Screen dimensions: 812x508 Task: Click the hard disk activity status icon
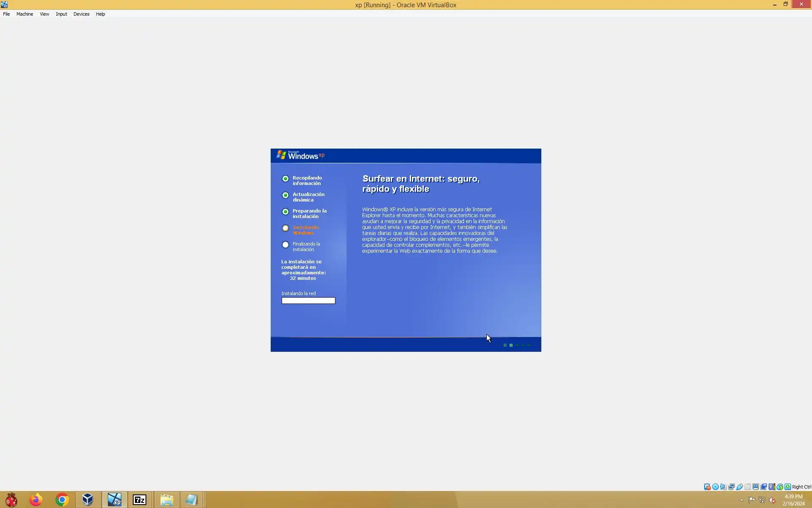coord(707,487)
